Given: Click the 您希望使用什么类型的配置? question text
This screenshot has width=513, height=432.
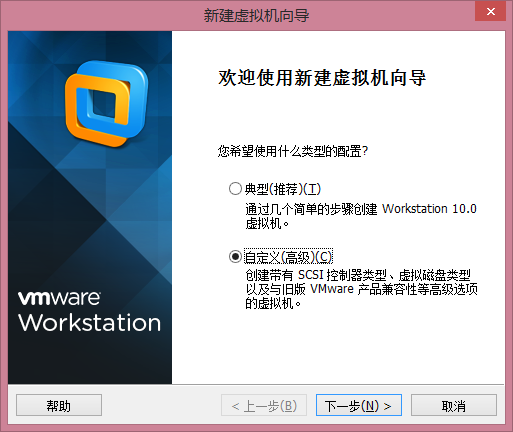Looking at the screenshot, I should 293,151.
